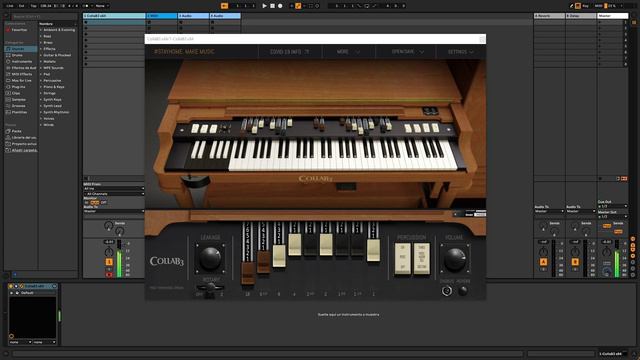This screenshot has height=360, width=640.
Task: Toggle track activator on Collab3 track
Action: coord(109,262)
